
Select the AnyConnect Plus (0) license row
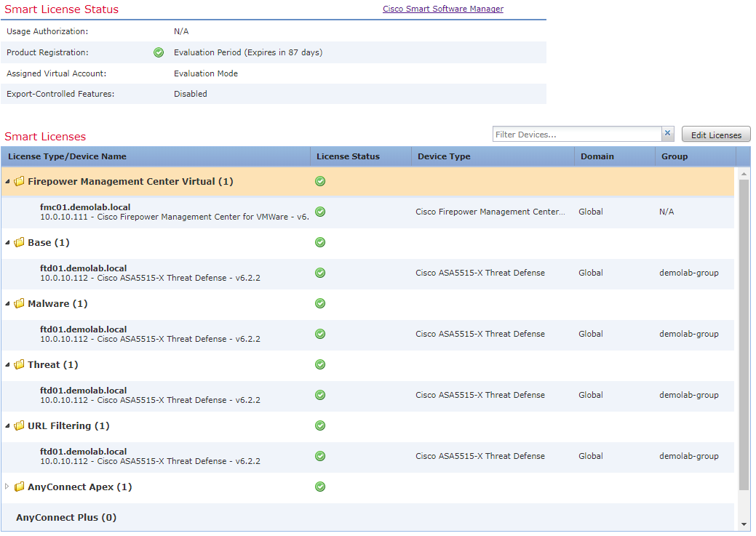pyautogui.click(x=367, y=517)
